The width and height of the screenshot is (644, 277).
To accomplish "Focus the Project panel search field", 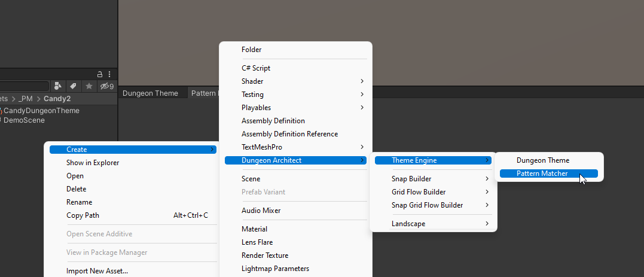I will 25,86.
